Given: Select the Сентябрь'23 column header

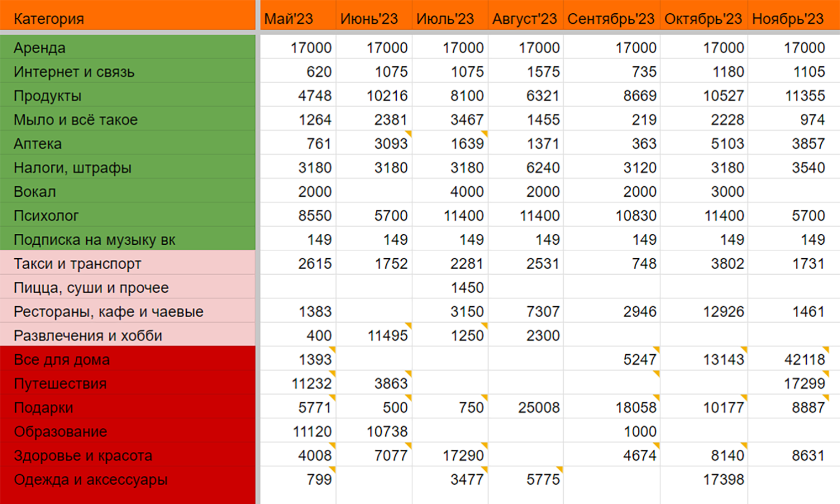Looking at the screenshot, I should pos(612,15).
